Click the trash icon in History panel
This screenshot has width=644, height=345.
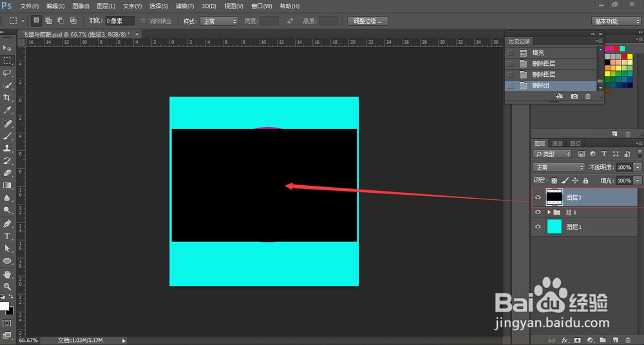point(588,96)
